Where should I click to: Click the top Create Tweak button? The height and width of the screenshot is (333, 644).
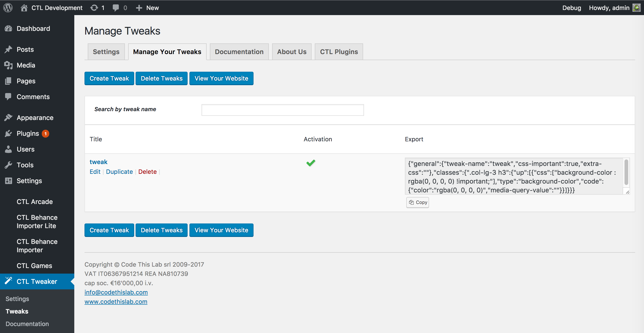point(109,78)
